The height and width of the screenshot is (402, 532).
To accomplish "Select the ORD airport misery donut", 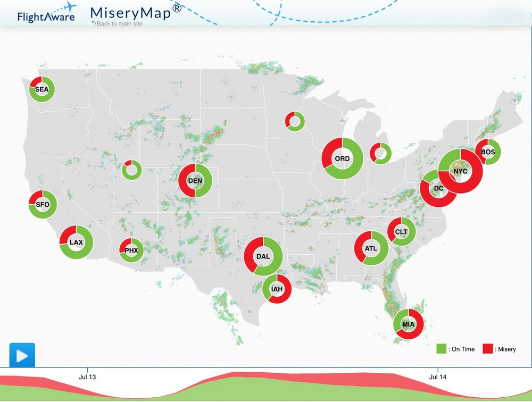I will [x=343, y=158].
